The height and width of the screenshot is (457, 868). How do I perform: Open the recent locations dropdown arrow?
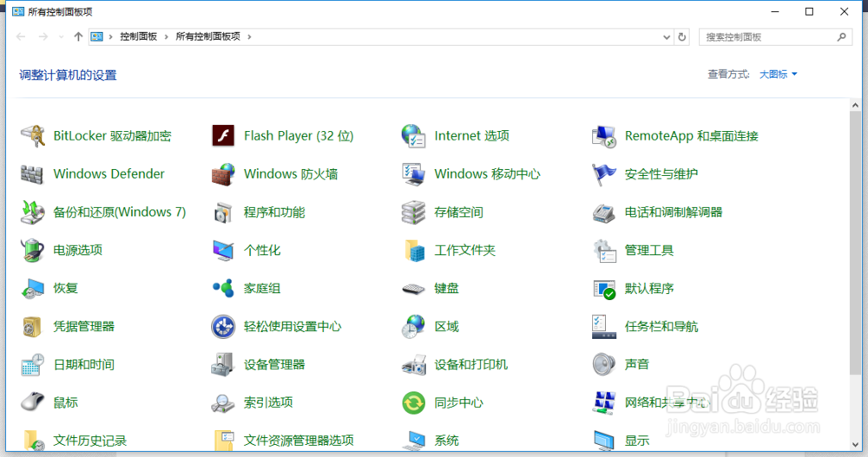pos(61,37)
